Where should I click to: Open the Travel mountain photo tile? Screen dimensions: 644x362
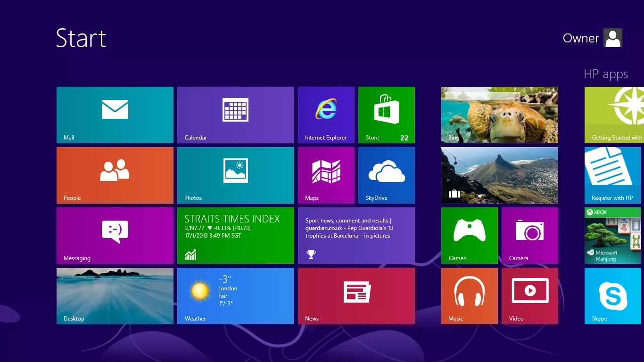tap(500, 175)
